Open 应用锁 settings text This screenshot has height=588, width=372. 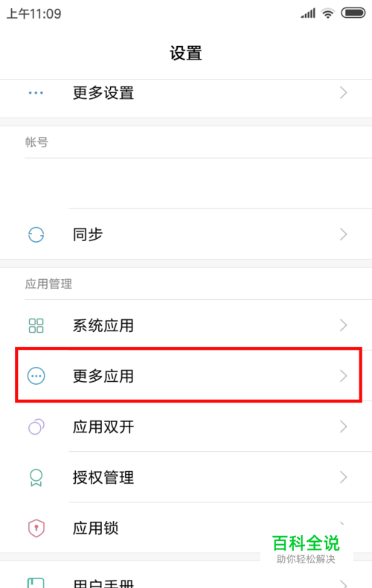coord(96,528)
